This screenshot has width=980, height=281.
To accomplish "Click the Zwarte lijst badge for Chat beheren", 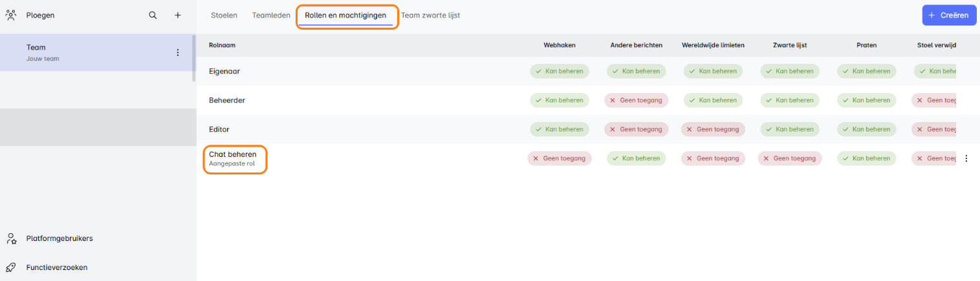I will (790, 158).
